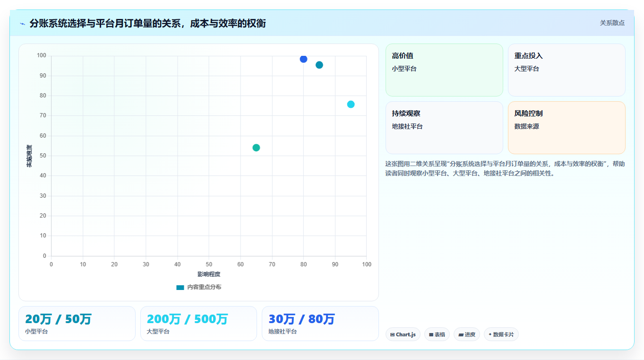Click the lightning icon beside the title

click(x=23, y=24)
